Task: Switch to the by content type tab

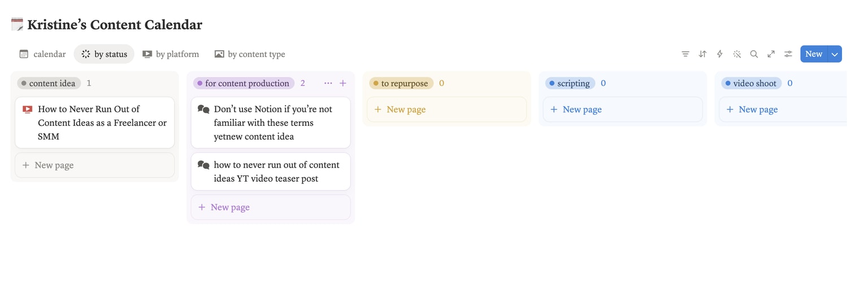Action: pyautogui.click(x=250, y=54)
